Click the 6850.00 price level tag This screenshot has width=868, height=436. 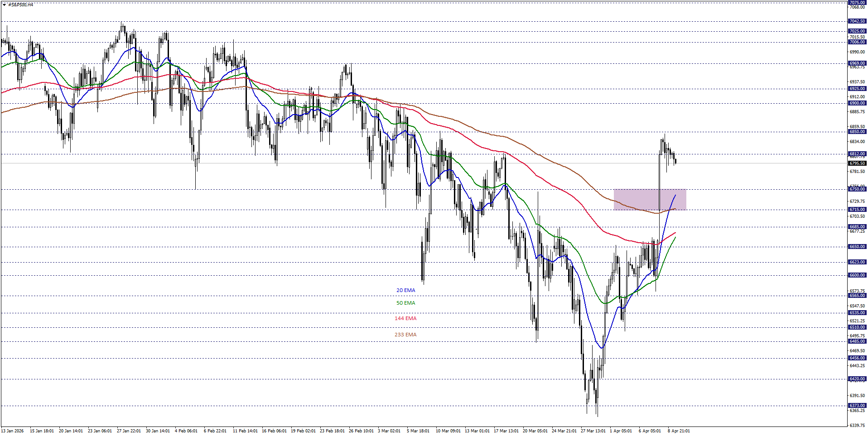858,132
